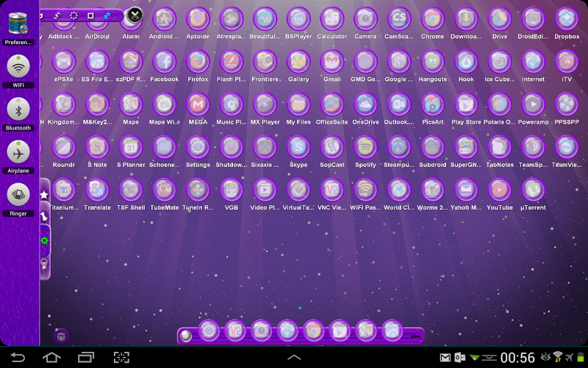Open the three-dots dock overflow menu
The image size is (588, 368).
415,336
